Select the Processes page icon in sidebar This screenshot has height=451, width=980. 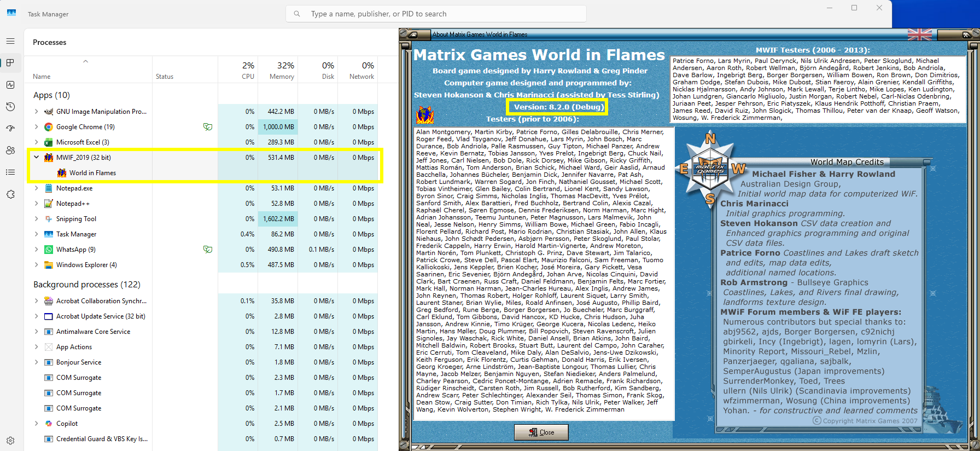point(10,63)
